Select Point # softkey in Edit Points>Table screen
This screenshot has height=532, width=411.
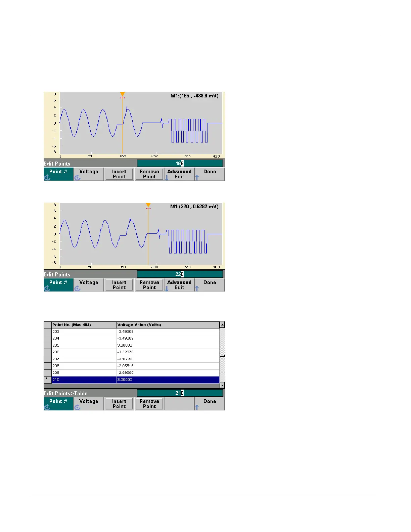58,404
